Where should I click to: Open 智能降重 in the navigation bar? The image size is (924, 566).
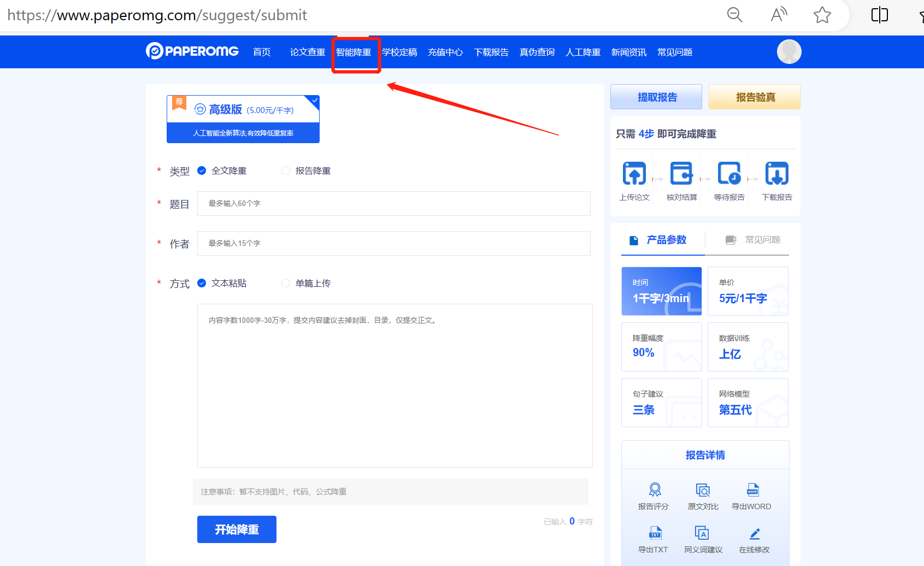coord(354,52)
